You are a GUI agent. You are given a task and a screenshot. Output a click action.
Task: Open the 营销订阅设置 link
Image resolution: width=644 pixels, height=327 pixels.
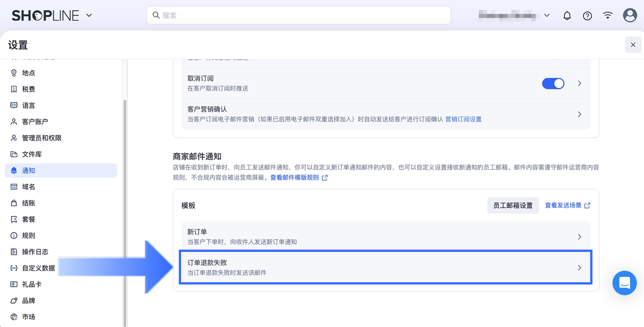point(463,119)
